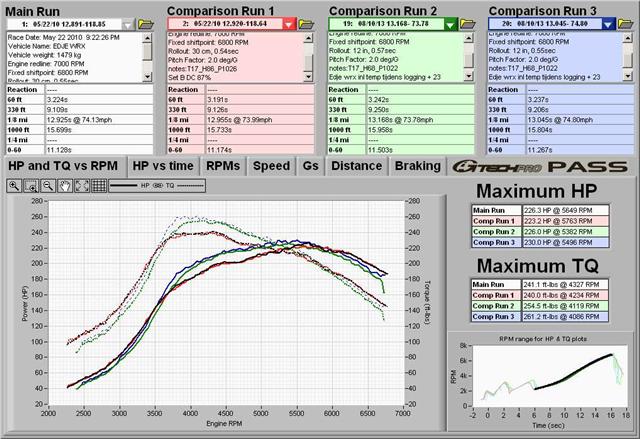Image resolution: width=640 pixels, height=439 pixels.
Task: Expand the Comparison Run 2 green dropdown arrow
Action: pyautogui.click(x=451, y=24)
